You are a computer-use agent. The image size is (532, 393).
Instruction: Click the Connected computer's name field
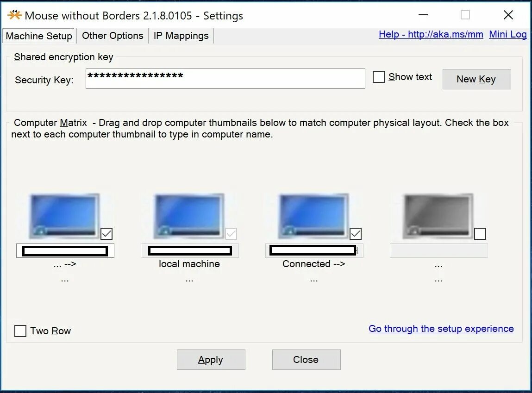coord(314,250)
